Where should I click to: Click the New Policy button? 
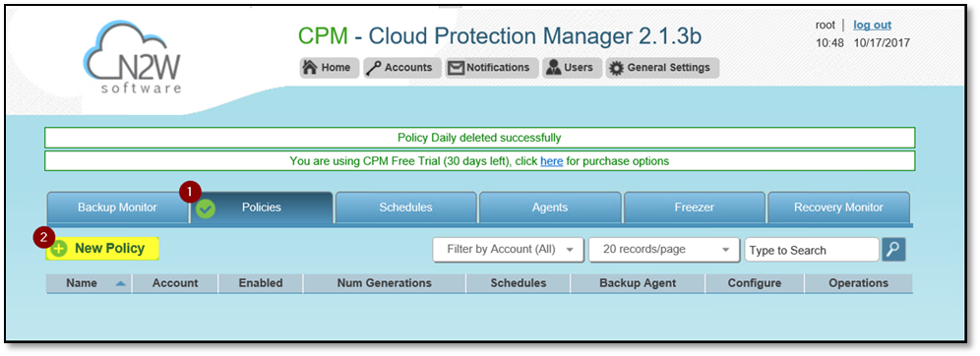[x=102, y=249]
